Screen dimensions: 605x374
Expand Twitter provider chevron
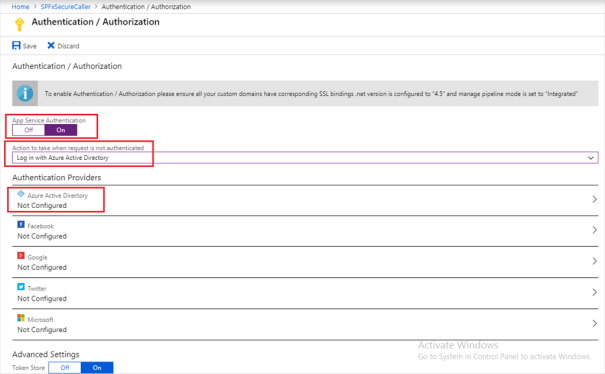[x=595, y=293]
